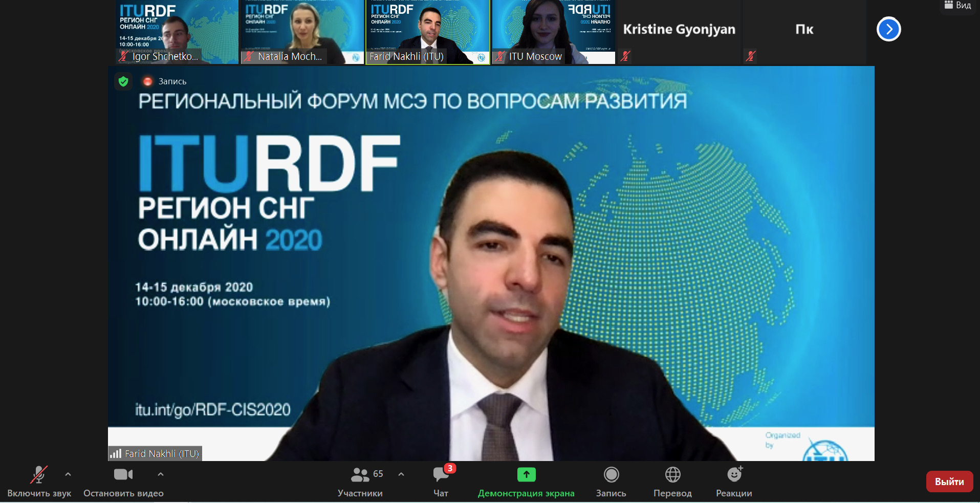Unmute via the microphone icon

[x=39, y=475]
